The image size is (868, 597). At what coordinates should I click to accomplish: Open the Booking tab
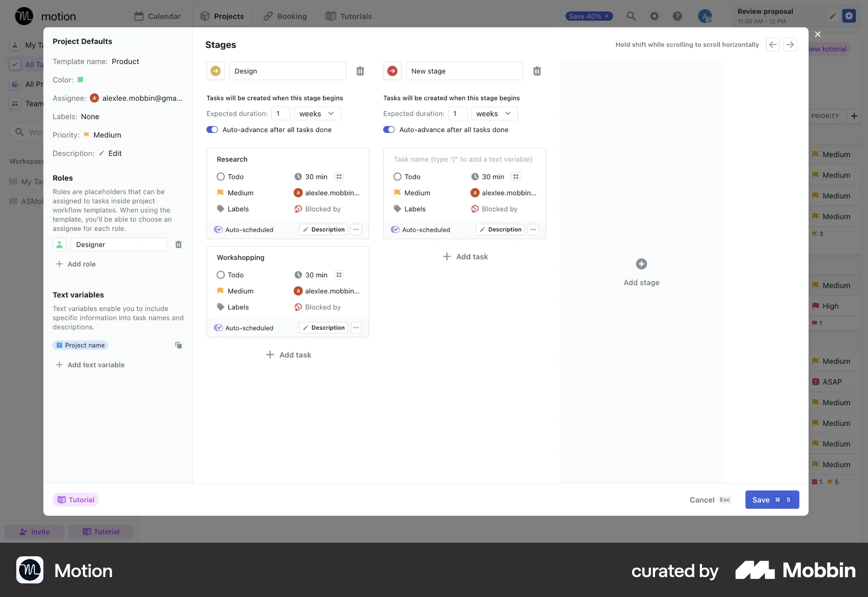pyautogui.click(x=285, y=16)
